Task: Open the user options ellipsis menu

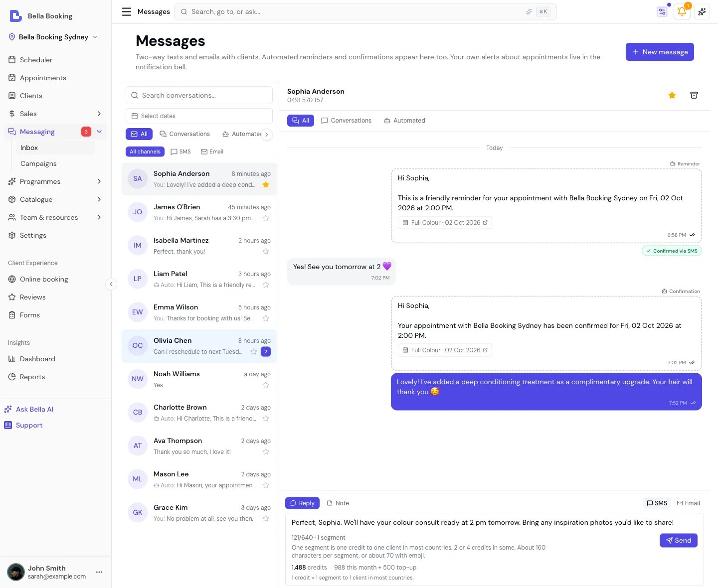Action: pyautogui.click(x=99, y=572)
